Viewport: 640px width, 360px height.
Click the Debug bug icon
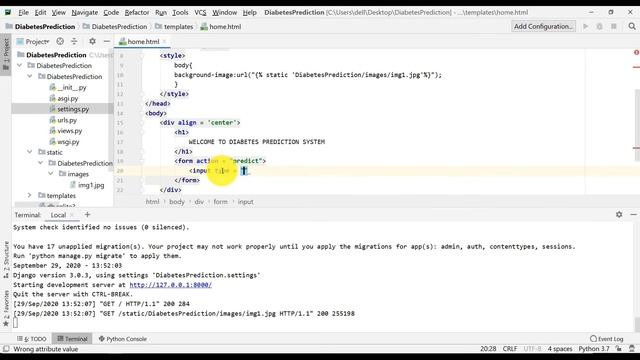tap(599, 26)
